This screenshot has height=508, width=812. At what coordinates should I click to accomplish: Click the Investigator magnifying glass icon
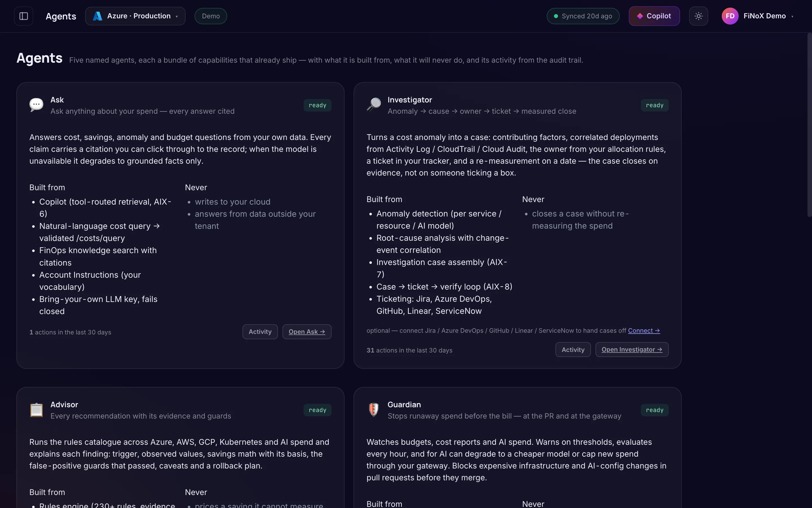coord(374,105)
